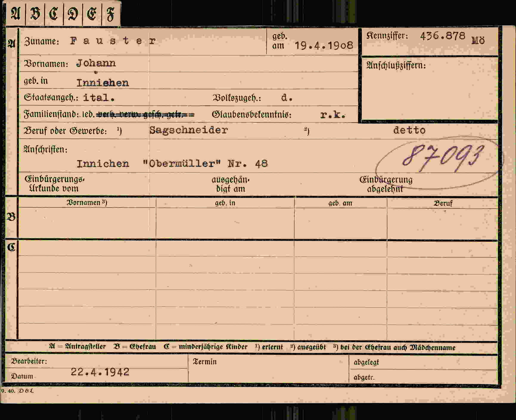Click the 'Termin' label
The height and width of the screenshot is (420, 516).
point(205,362)
